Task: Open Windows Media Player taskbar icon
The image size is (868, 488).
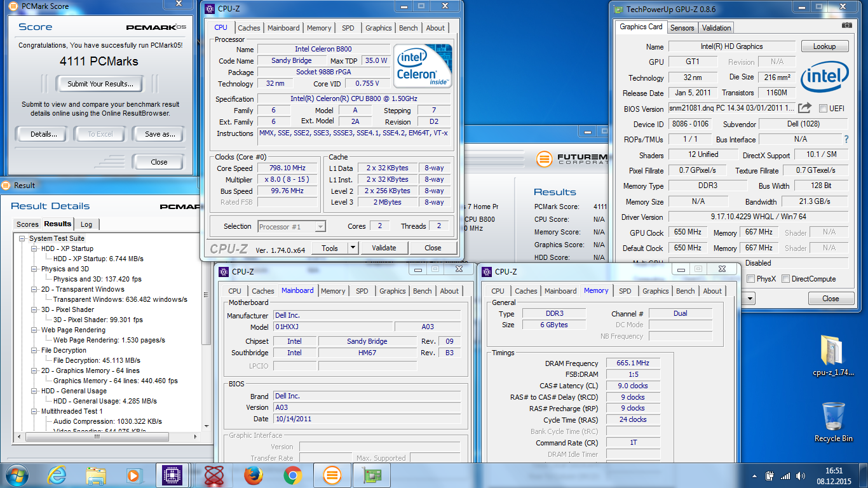Action: click(x=133, y=475)
